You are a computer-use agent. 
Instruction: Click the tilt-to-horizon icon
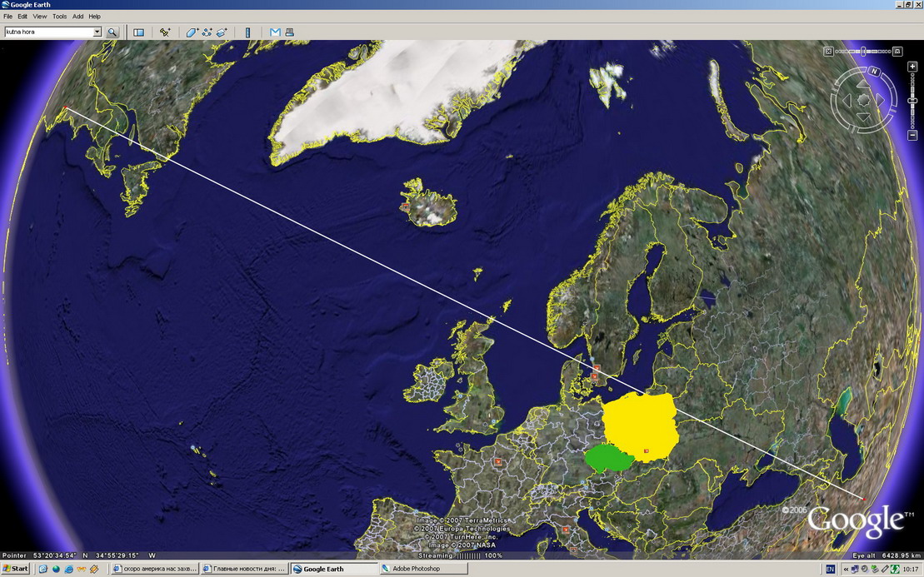click(x=897, y=52)
